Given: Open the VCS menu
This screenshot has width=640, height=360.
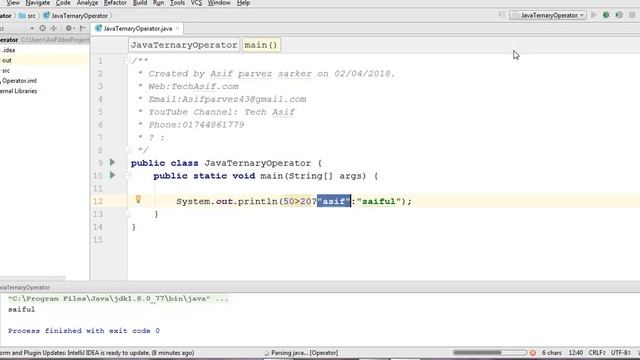Looking at the screenshot, I should [x=196, y=3].
